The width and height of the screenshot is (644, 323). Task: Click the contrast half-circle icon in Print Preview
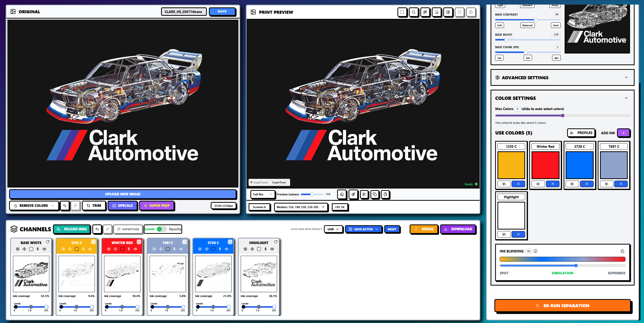tap(448, 12)
